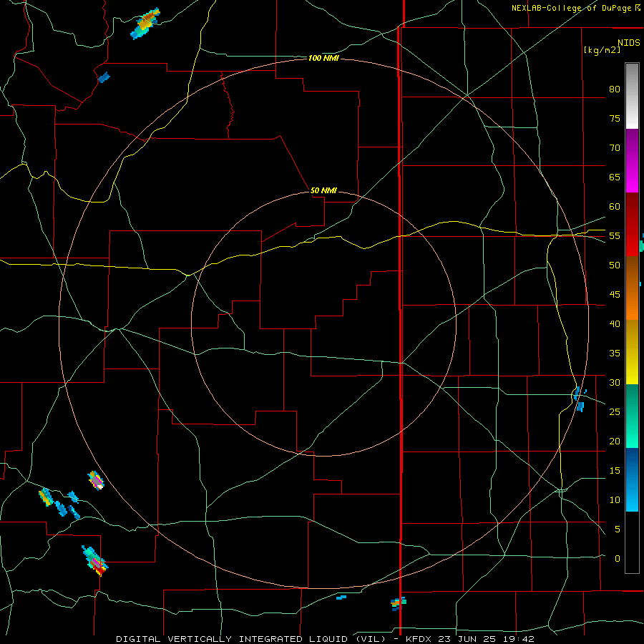Select the dark red legend color band
The image size is (644, 644).
coord(632,224)
